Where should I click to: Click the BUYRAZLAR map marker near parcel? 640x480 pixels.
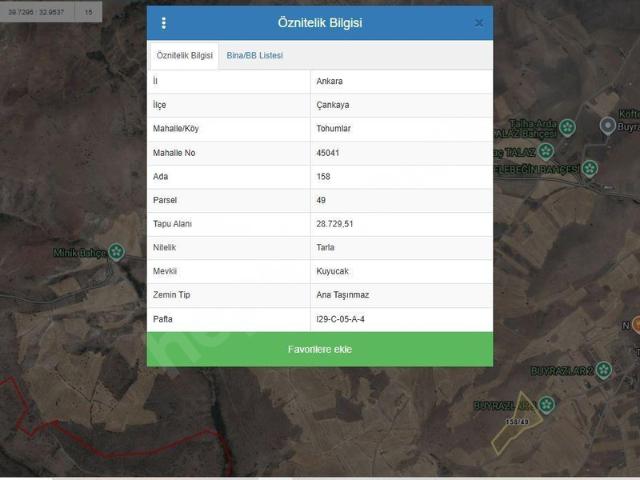coord(547,404)
